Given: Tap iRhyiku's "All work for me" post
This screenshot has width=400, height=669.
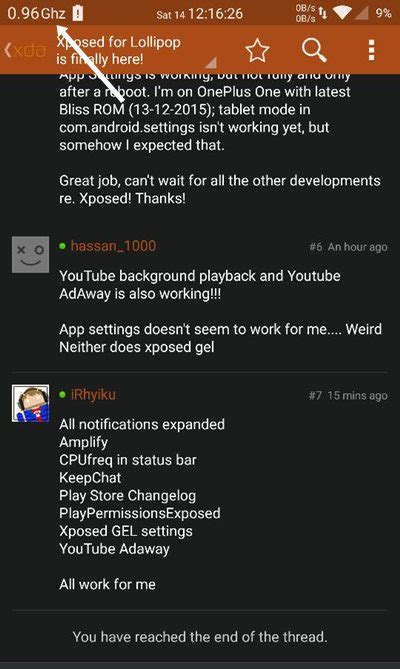Looking at the screenshot, I should [107, 584].
